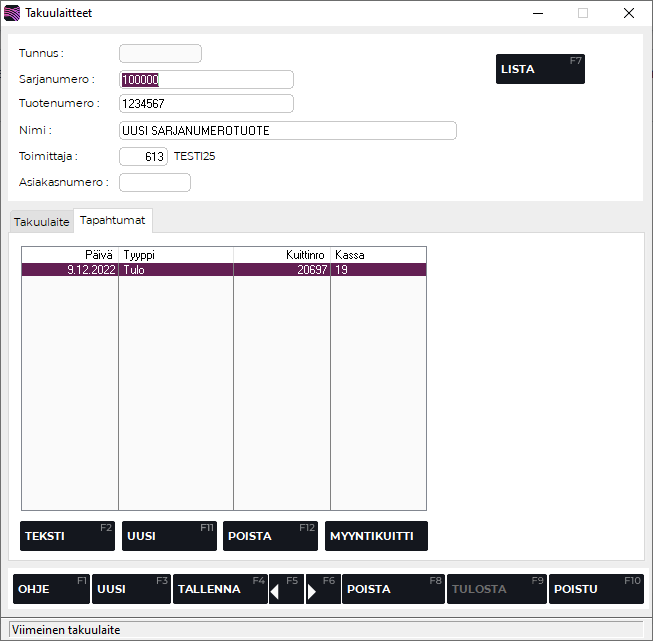
Task: Open the LISTA view button
Action: click(x=540, y=69)
